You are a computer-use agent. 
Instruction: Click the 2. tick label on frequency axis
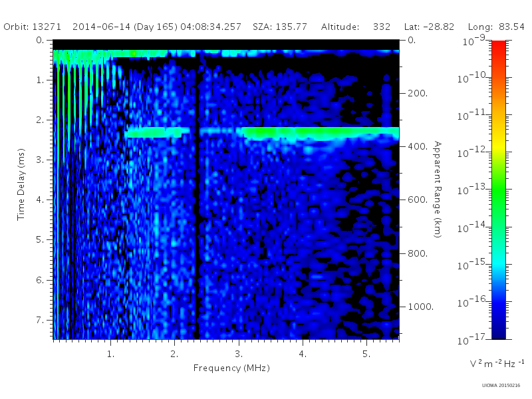174,354
